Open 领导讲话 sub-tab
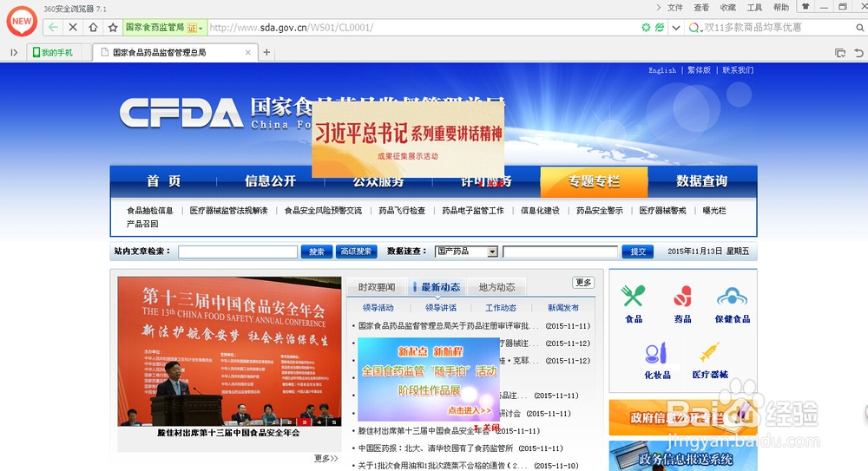 pos(441,308)
